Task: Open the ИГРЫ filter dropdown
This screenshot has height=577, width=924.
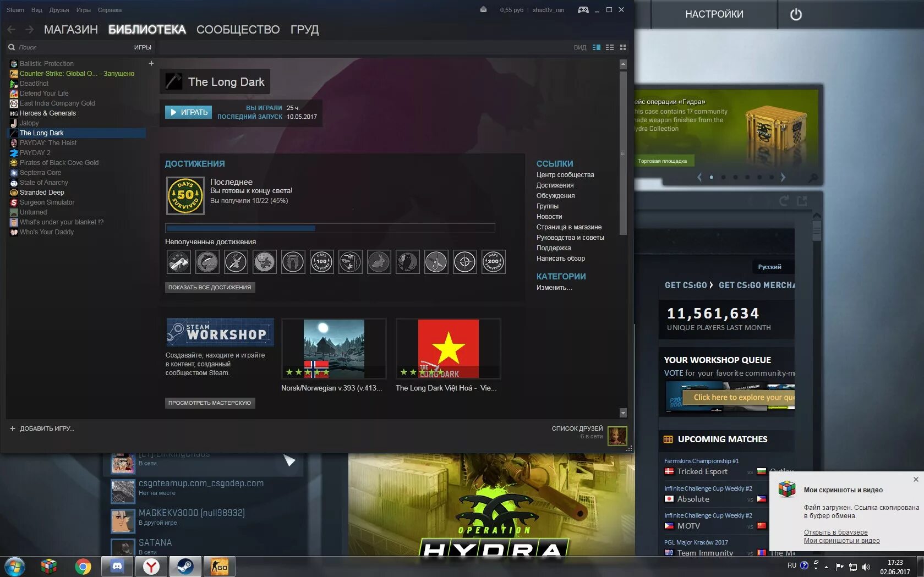Action: pyautogui.click(x=143, y=47)
